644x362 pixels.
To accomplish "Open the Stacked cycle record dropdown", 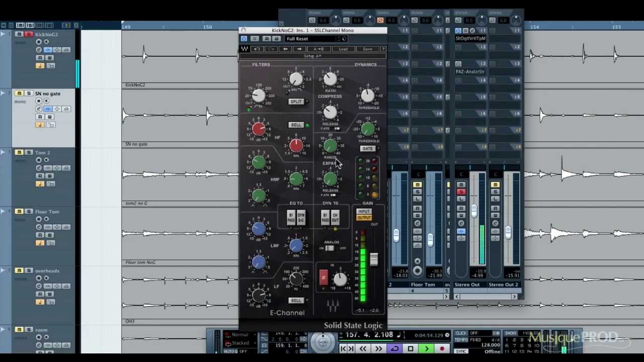I will [x=240, y=343].
